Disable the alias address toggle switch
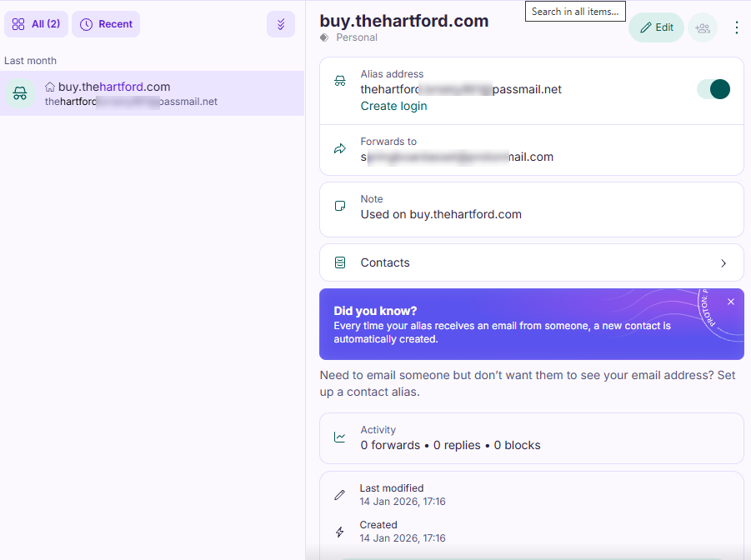The width and height of the screenshot is (751, 560). 713,89
